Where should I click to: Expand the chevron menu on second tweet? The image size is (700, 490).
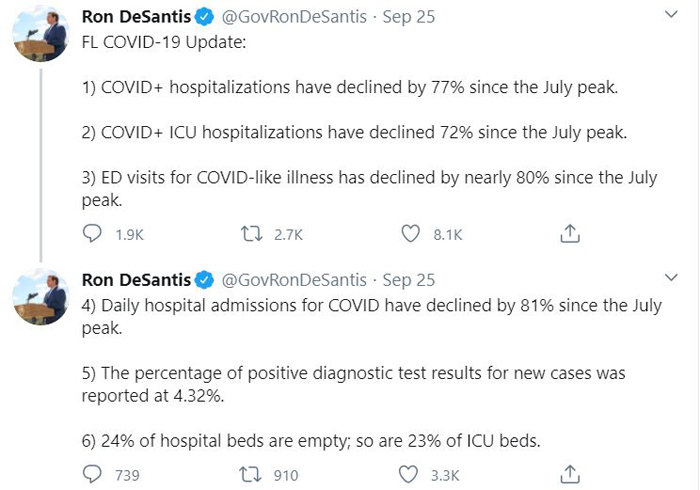pos(671,278)
